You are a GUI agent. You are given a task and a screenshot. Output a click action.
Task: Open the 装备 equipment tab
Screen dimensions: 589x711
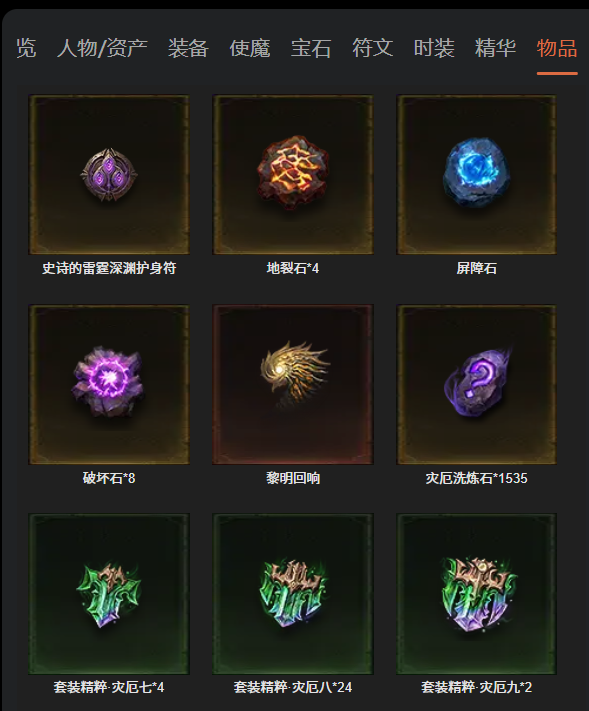188,48
